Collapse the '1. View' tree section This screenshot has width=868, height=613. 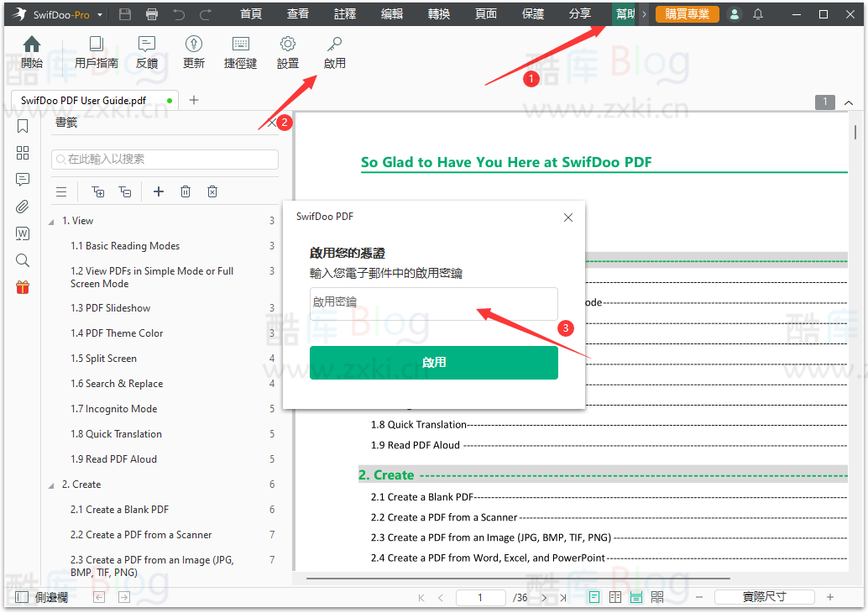click(x=50, y=220)
